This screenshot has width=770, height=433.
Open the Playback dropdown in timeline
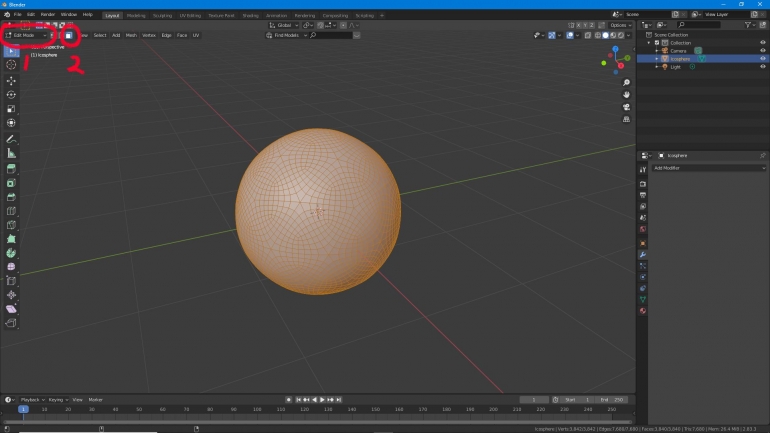[32, 400]
